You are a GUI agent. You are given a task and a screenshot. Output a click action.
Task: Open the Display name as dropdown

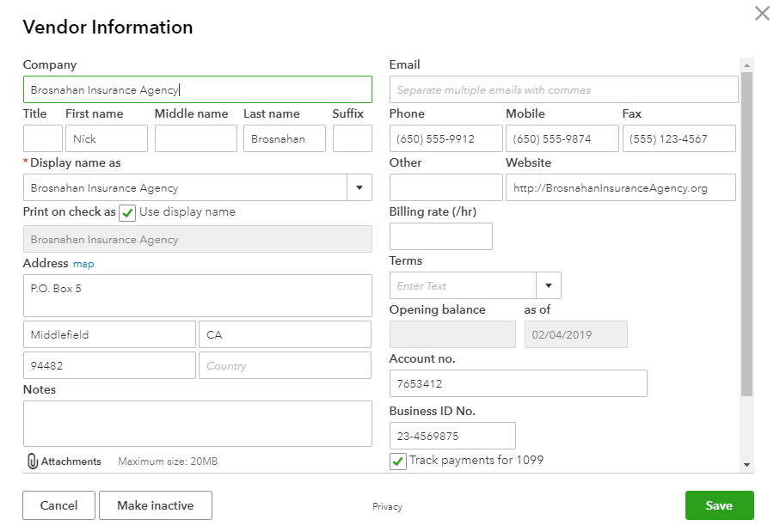359,187
